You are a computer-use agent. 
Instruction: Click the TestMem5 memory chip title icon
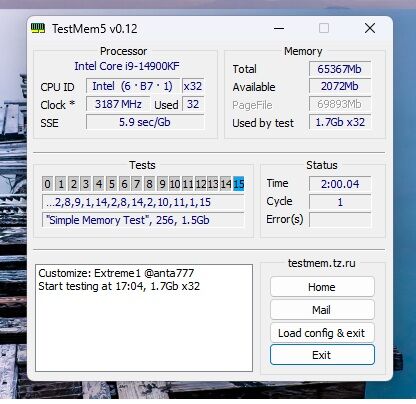38,28
